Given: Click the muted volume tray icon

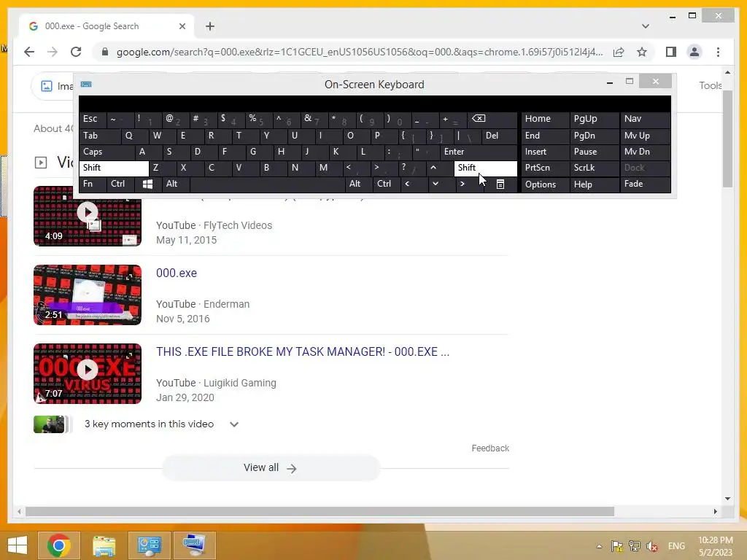Looking at the screenshot, I should point(652,546).
